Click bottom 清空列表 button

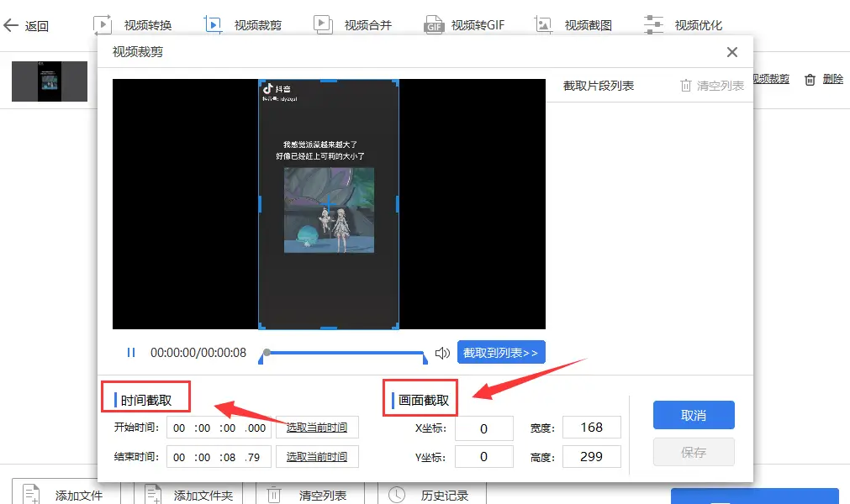pyautogui.click(x=309, y=494)
